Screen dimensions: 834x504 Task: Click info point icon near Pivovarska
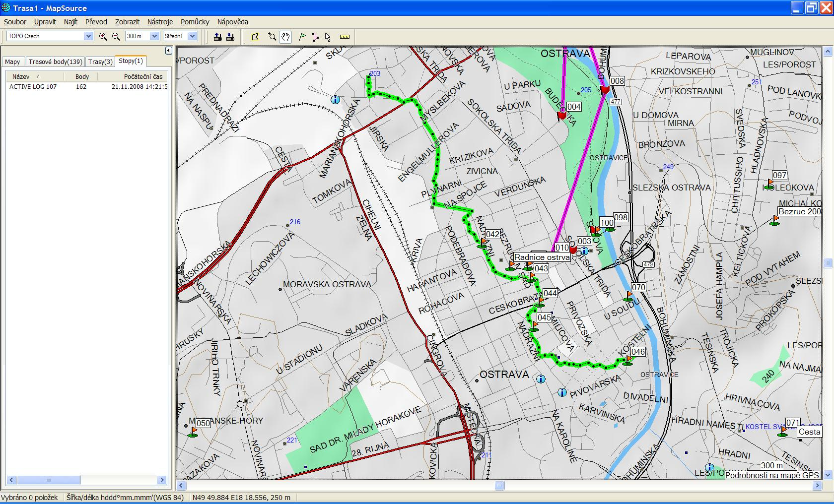click(562, 392)
